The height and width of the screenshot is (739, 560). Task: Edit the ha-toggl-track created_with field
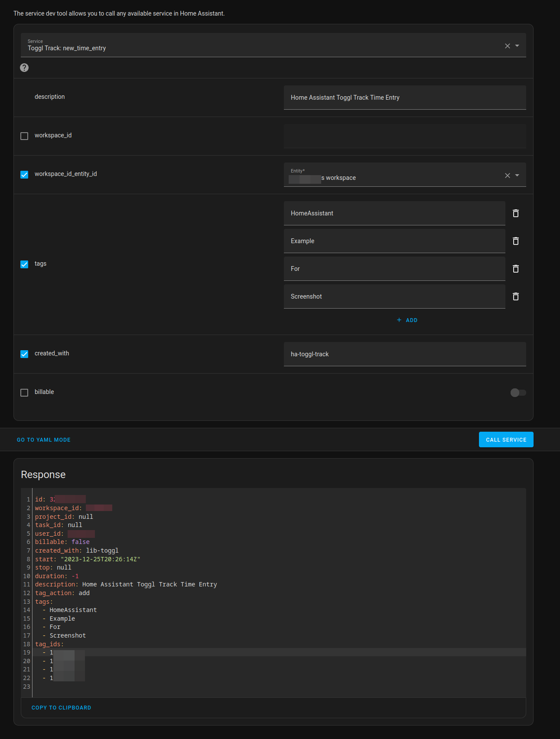[405, 354]
